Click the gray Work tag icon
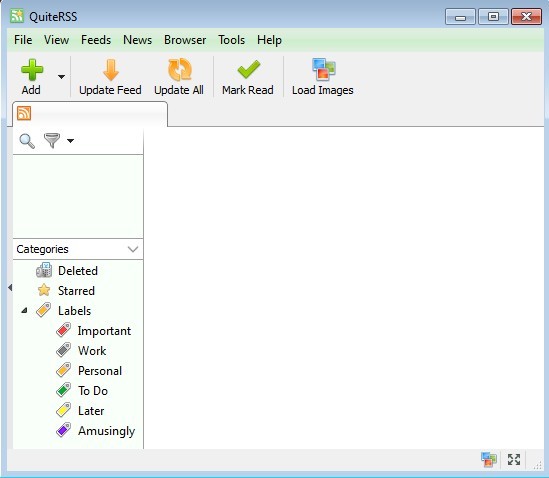This screenshot has height=478, width=549. 64,350
